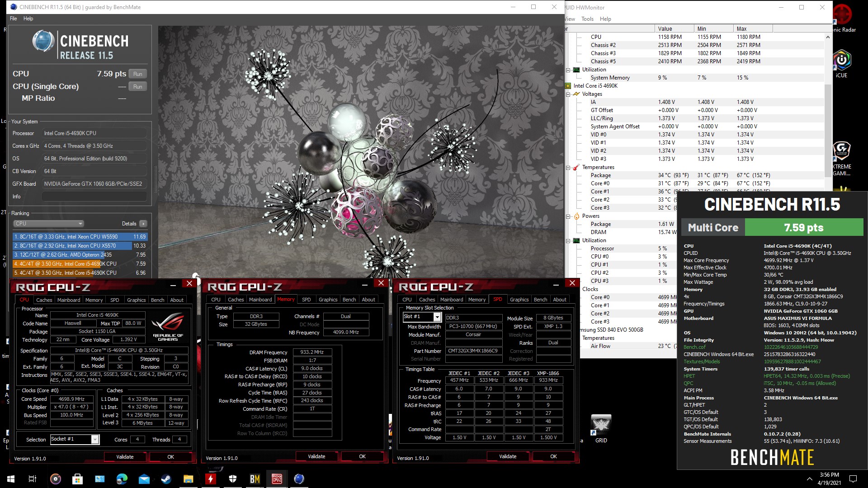
Task: Switch to About tab in first CPU-Z window
Action: [x=177, y=300]
